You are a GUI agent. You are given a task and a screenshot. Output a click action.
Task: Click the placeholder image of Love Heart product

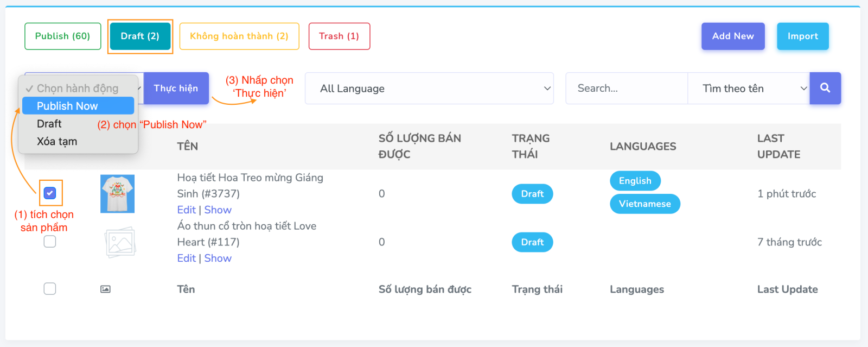pos(119,242)
